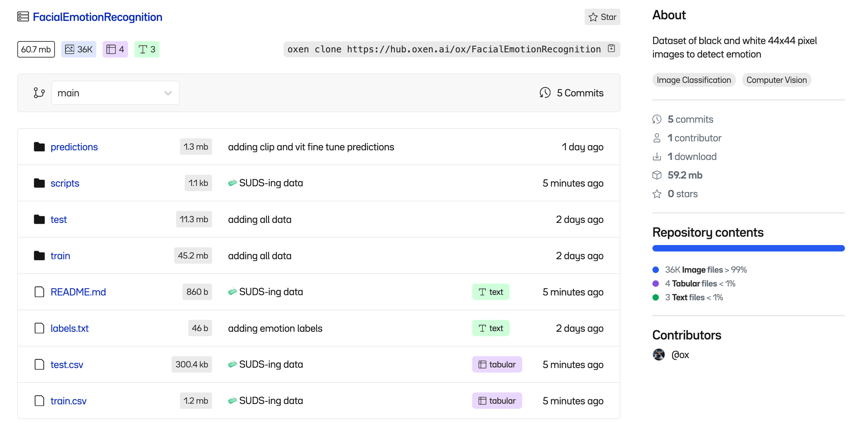The height and width of the screenshot is (431, 868).
Task: Click the tabular tag on train.csv
Action: (497, 401)
